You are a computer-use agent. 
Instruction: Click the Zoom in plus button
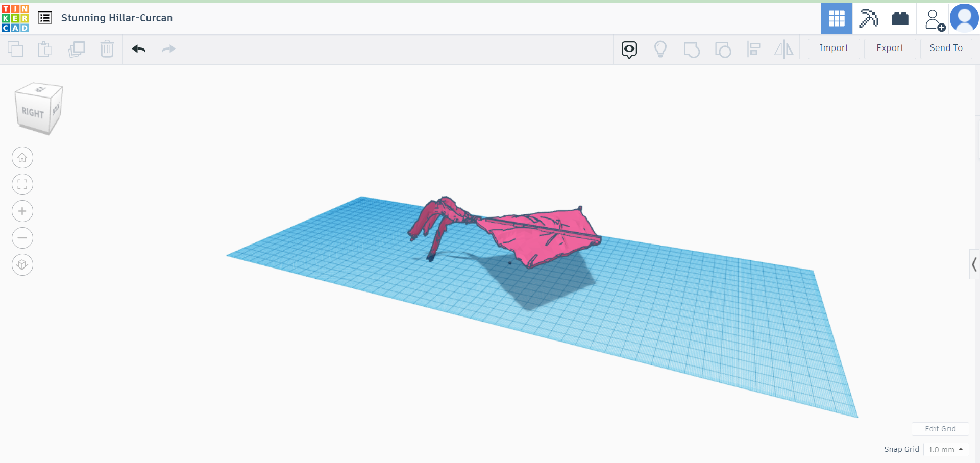(x=22, y=211)
